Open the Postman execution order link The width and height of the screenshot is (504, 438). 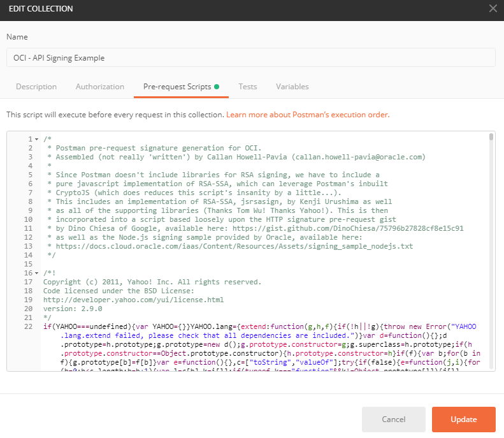point(308,115)
